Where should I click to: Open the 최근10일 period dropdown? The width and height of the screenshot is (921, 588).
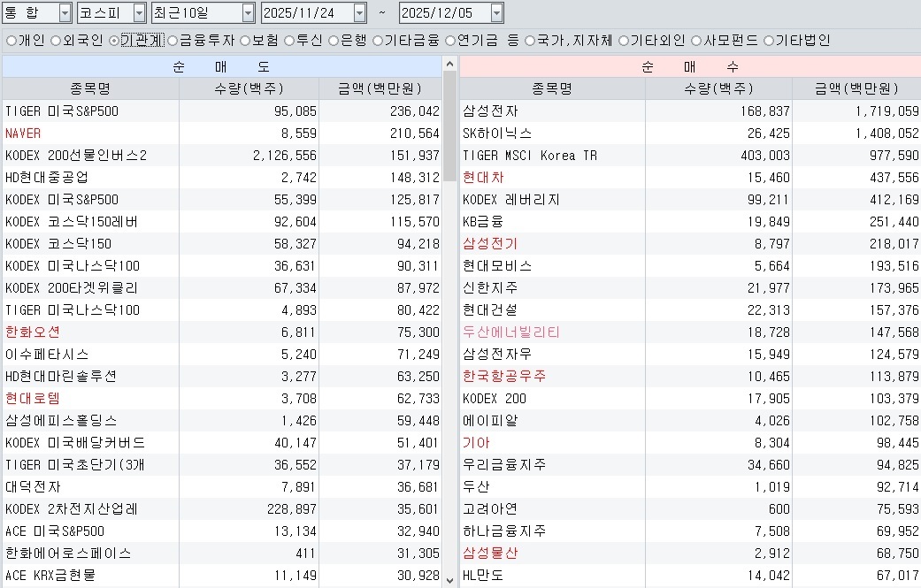(x=249, y=13)
